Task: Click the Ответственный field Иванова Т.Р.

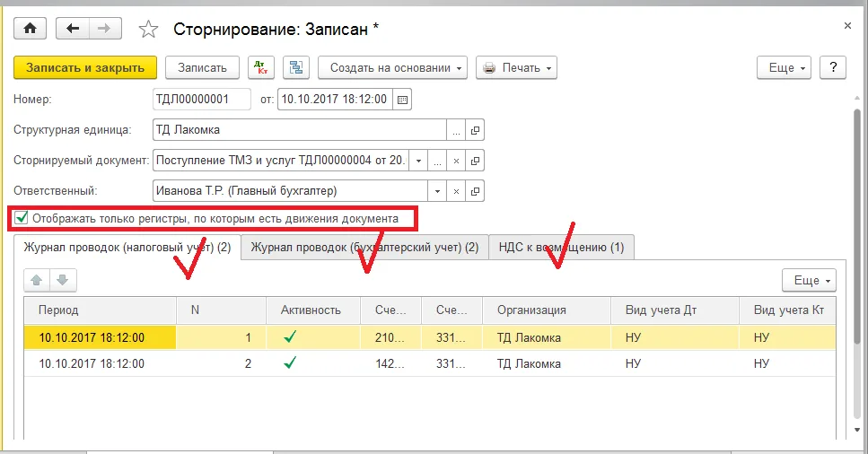Action: coord(290,192)
